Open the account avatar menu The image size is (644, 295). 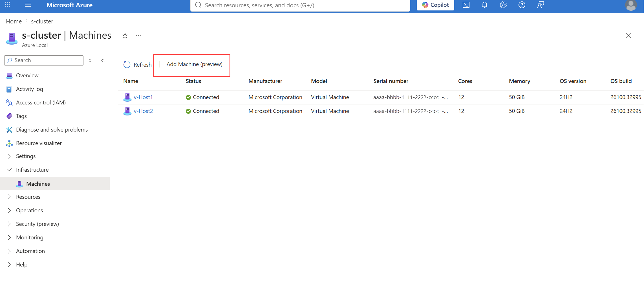click(x=631, y=5)
